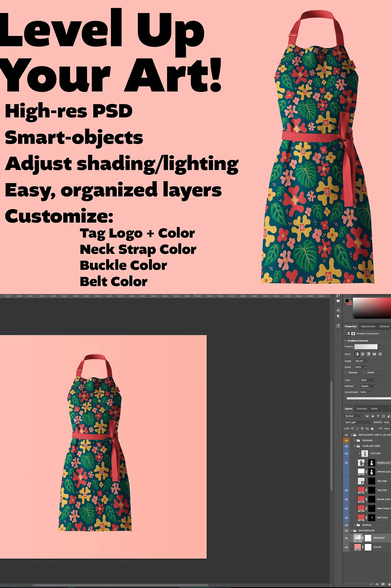Image resolution: width=391 pixels, height=588 pixels.
Task: Click the Lock all padlock icon
Action: pos(372,429)
